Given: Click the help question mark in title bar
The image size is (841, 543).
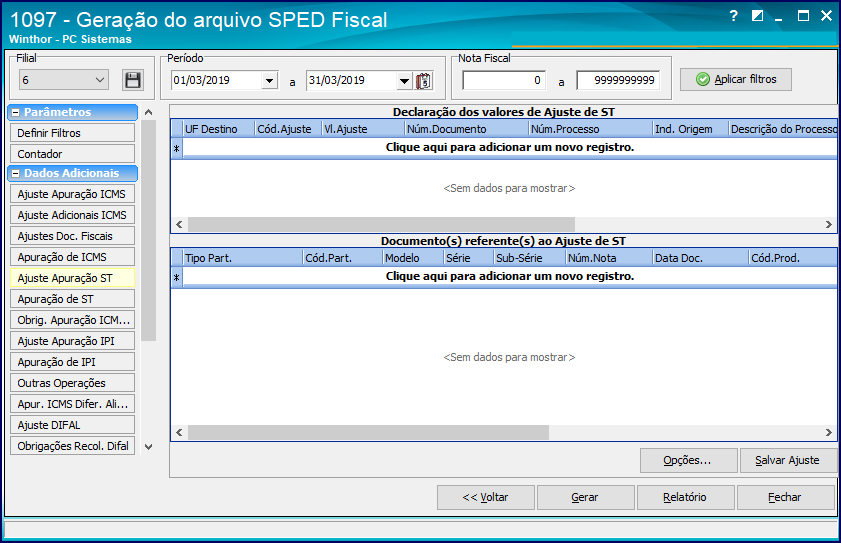Looking at the screenshot, I should pos(733,16).
